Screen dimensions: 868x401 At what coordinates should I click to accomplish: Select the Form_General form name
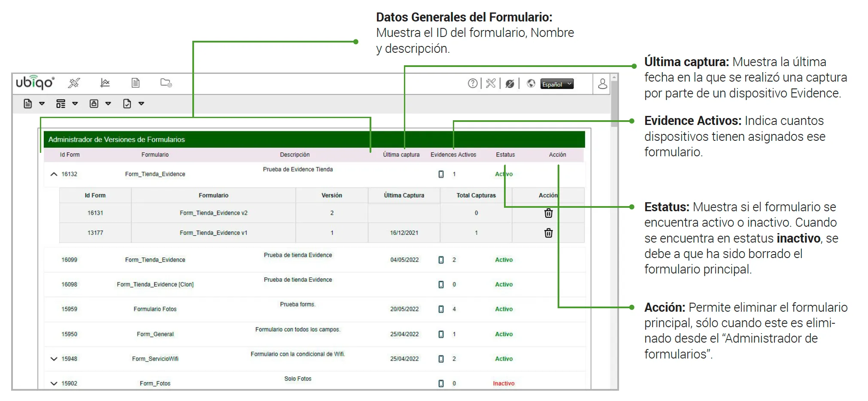pyautogui.click(x=155, y=334)
